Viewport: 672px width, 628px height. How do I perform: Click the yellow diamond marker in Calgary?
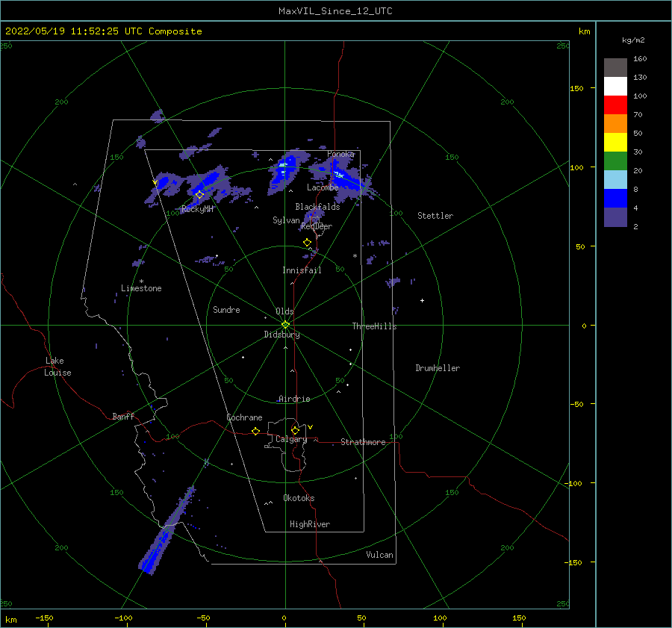pyautogui.click(x=295, y=430)
